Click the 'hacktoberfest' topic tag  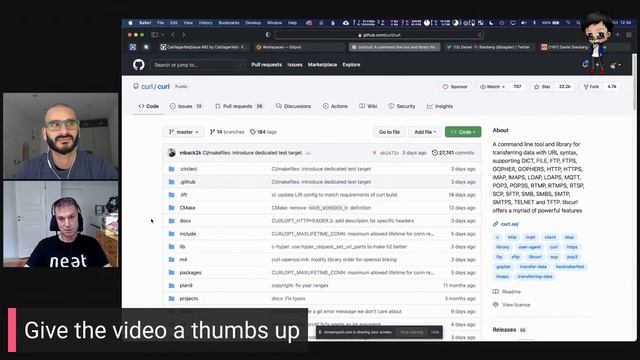570,267
